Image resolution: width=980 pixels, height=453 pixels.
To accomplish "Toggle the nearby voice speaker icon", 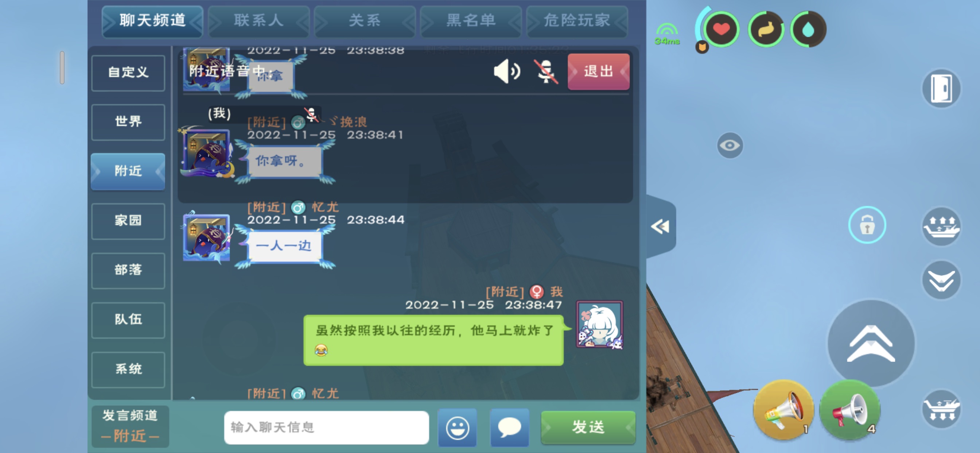I will pos(507,71).
